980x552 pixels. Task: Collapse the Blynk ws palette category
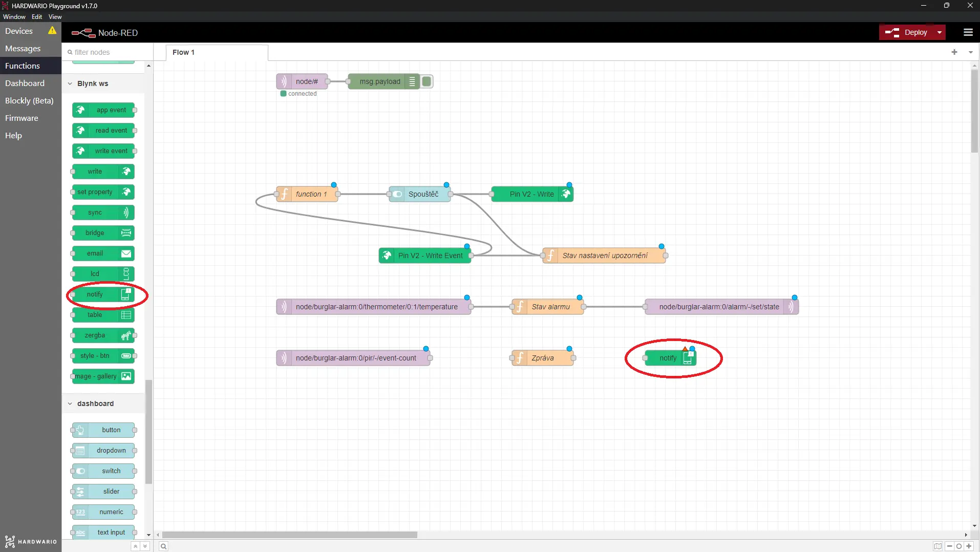tap(70, 83)
